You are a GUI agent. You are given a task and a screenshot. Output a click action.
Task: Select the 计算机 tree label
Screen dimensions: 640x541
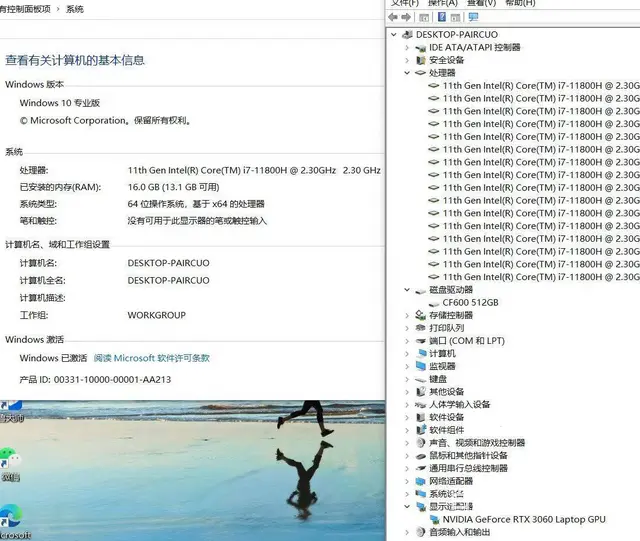pyautogui.click(x=442, y=354)
